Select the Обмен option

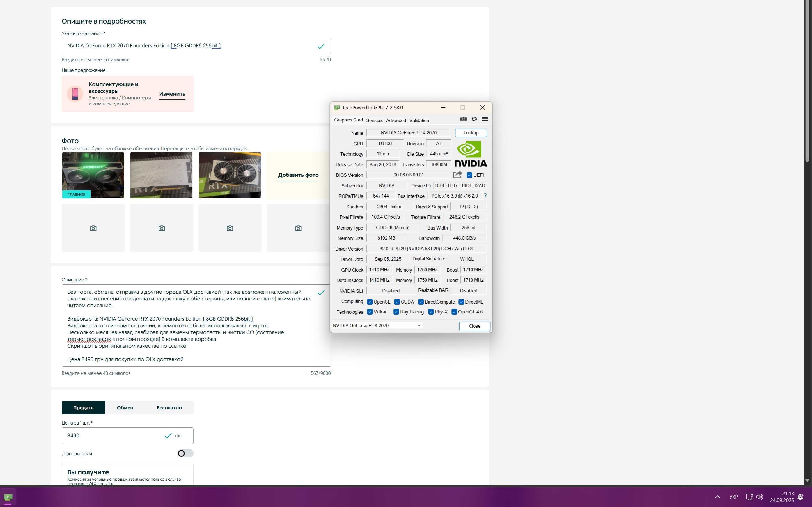(x=125, y=408)
